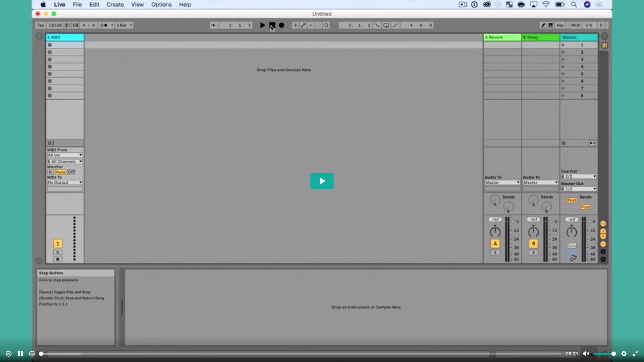Toggle track 1 activator button
Screen dimensions: 644x362
[x=58, y=244]
